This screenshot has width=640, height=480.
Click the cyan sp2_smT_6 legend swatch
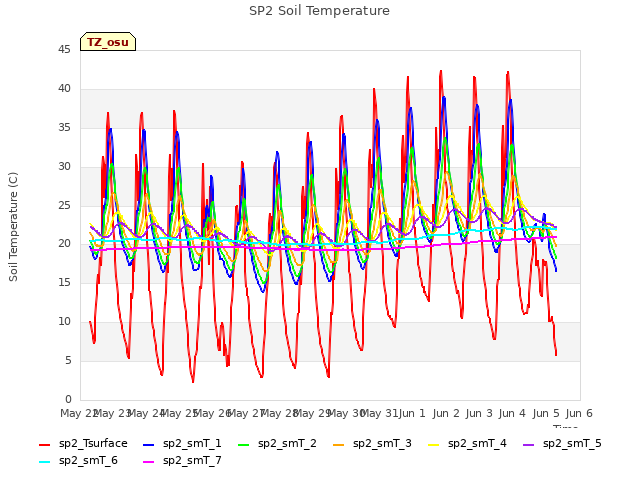pyautogui.click(x=44, y=462)
